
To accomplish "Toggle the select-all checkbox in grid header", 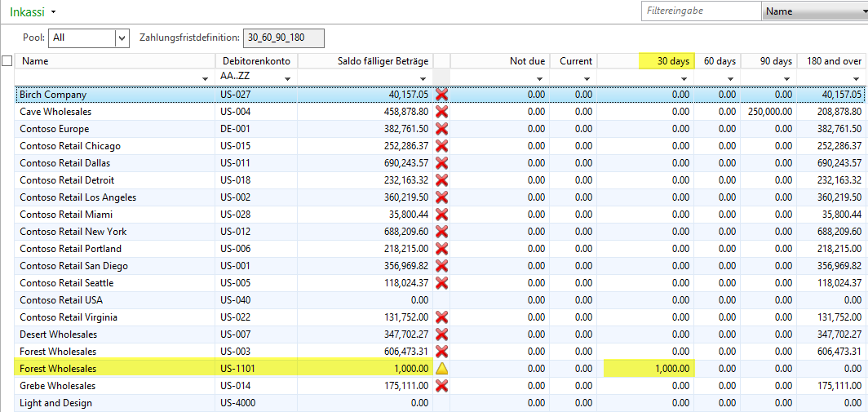I will [x=7, y=61].
